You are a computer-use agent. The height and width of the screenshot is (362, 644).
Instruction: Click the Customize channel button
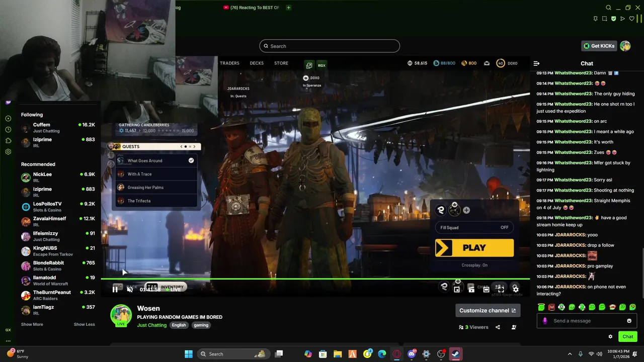click(488, 310)
